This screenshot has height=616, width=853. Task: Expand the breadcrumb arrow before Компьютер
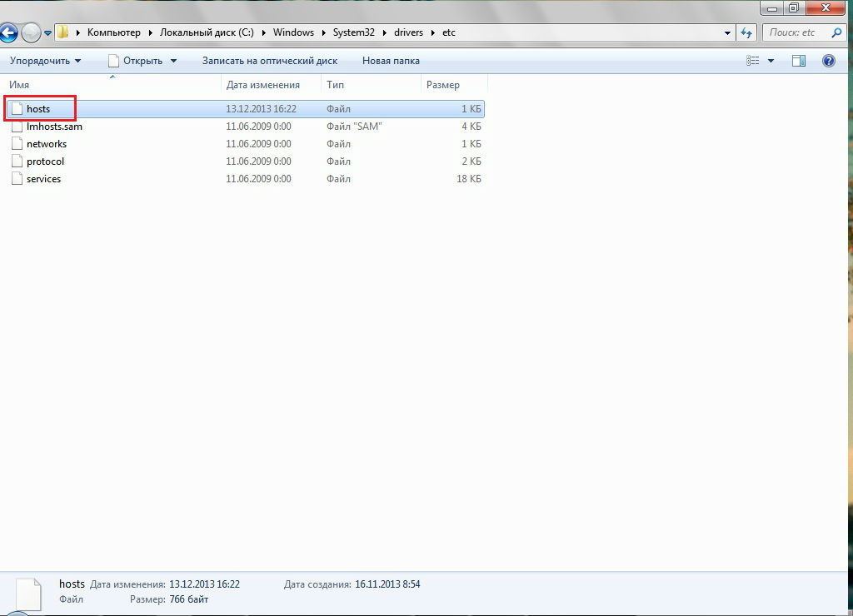click(77, 32)
